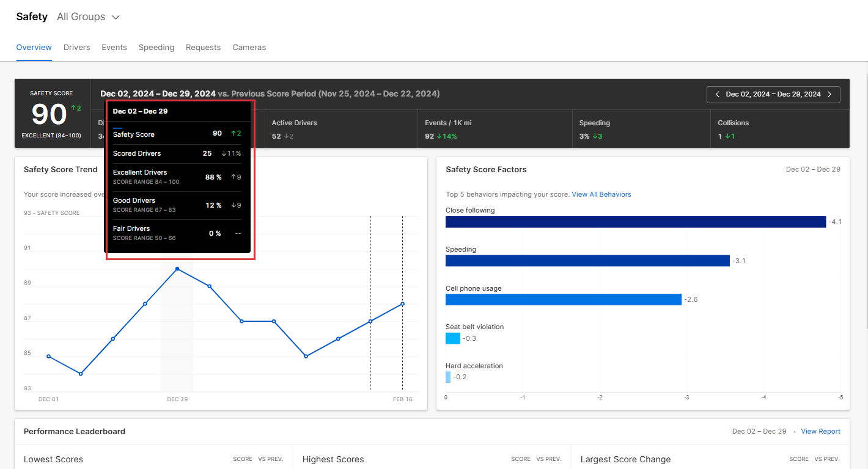Select the Largest Score Change heading

[x=625, y=459]
